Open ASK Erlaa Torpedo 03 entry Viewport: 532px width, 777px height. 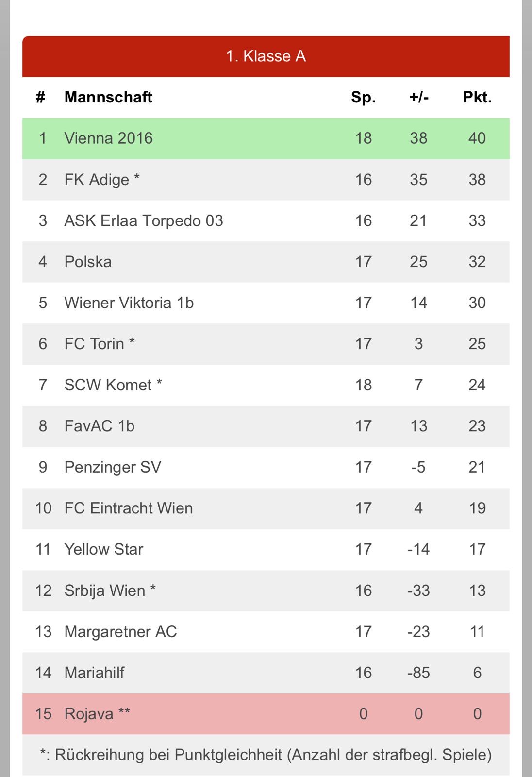(x=266, y=220)
